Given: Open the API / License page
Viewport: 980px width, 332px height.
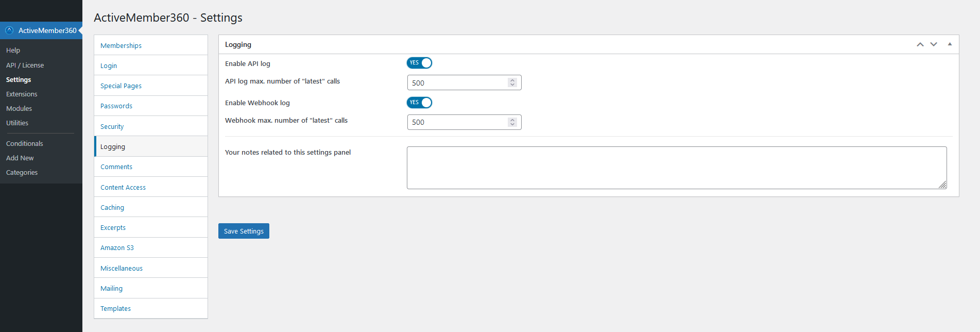Looking at the screenshot, I should point(25,65).
